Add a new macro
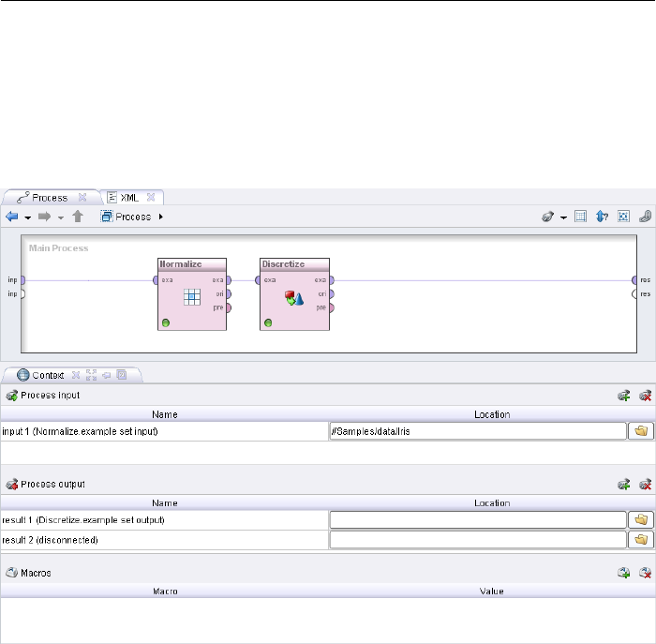The height and width of the screenshot is (644, 656). pyautogui.click(x=624, y=573)
